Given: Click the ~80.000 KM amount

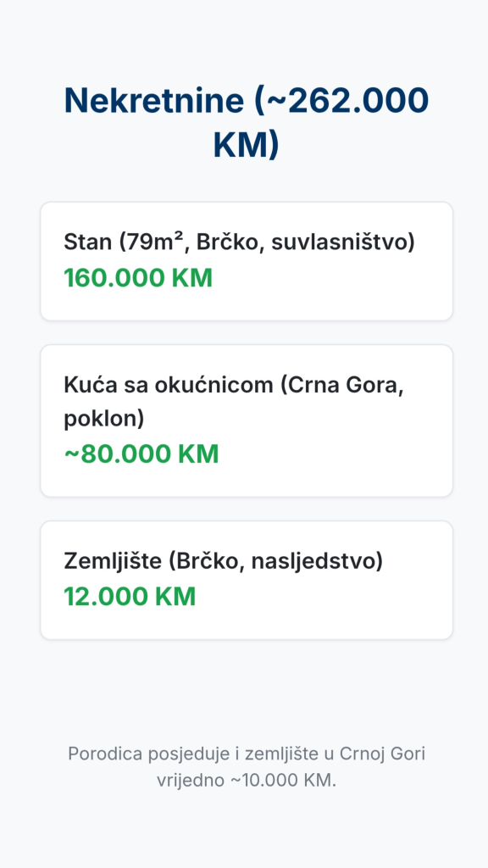Looking at the screenshot, I should pos(141,454).
